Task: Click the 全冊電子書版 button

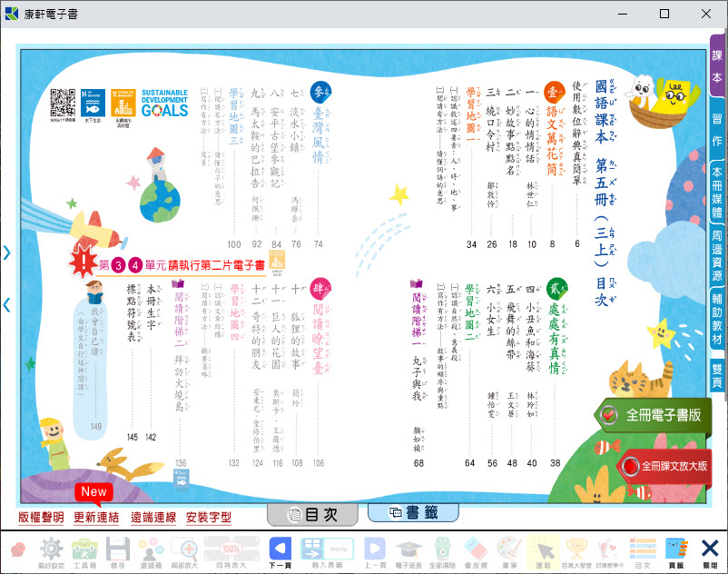Action: 653,415
